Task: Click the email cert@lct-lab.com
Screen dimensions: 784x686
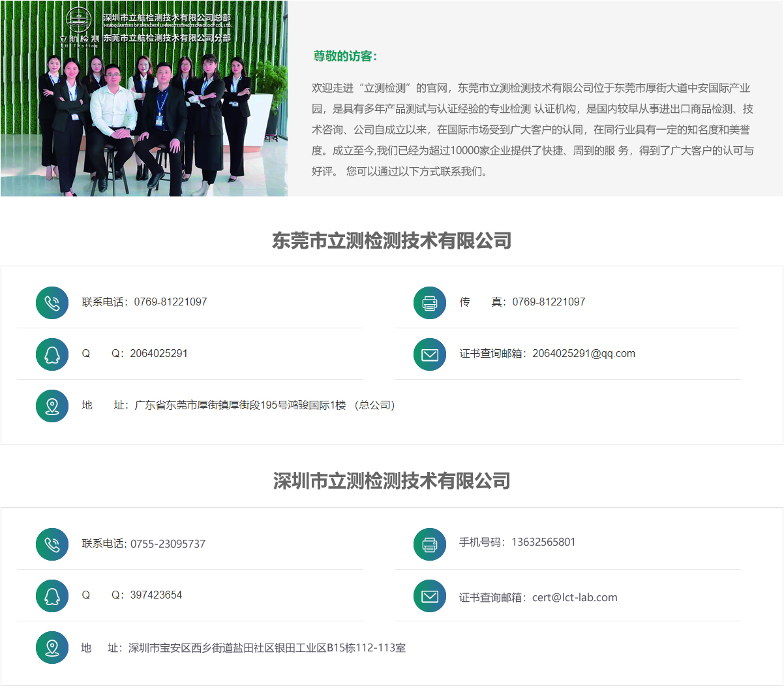Action: coord(575,597)
